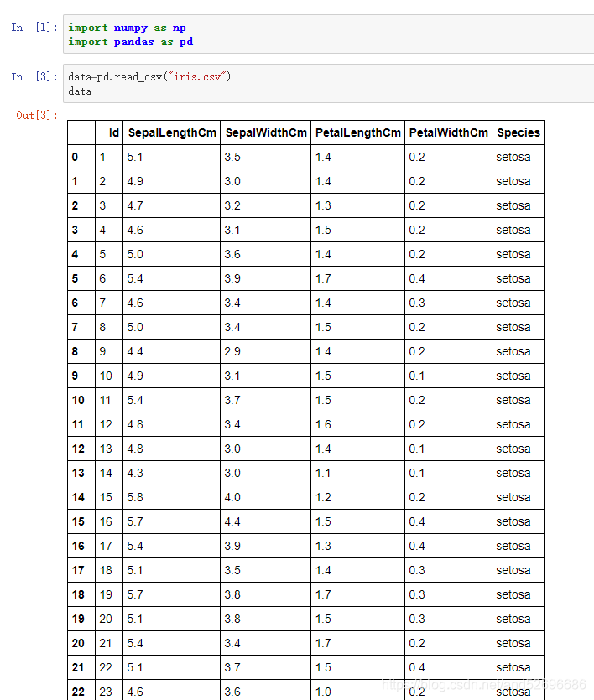Click SepalLengthCm value 5.1 in row 0
Screen dimensions: 594x700
click(x=134, y=157)
